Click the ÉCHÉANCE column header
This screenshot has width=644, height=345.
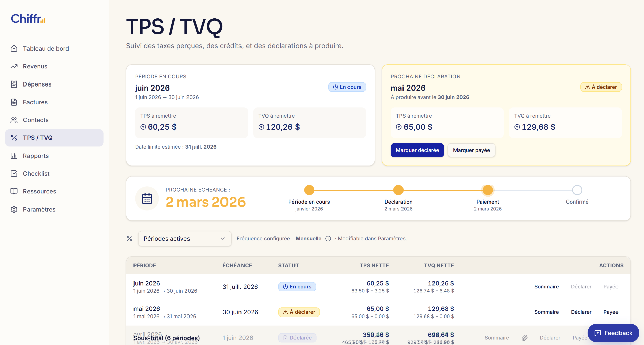pyautogui.click(x=237, y=265)
